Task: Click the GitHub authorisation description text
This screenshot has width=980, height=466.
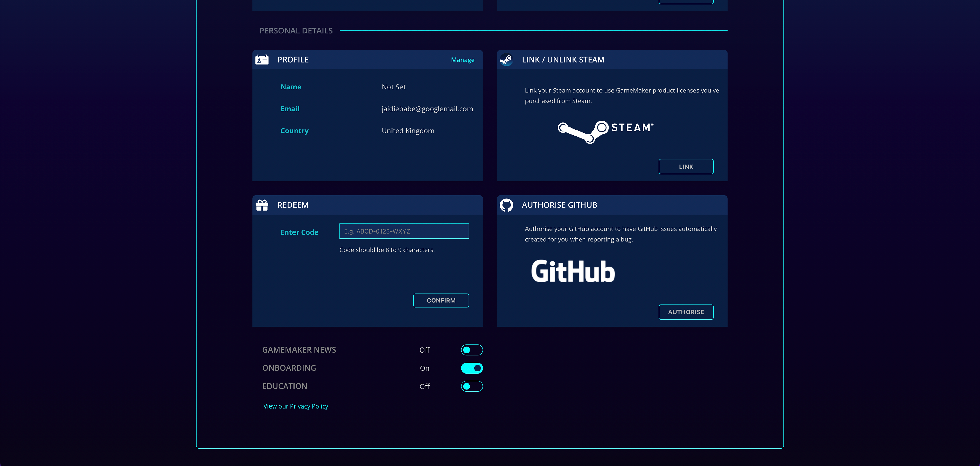Action: pos(620,234)
